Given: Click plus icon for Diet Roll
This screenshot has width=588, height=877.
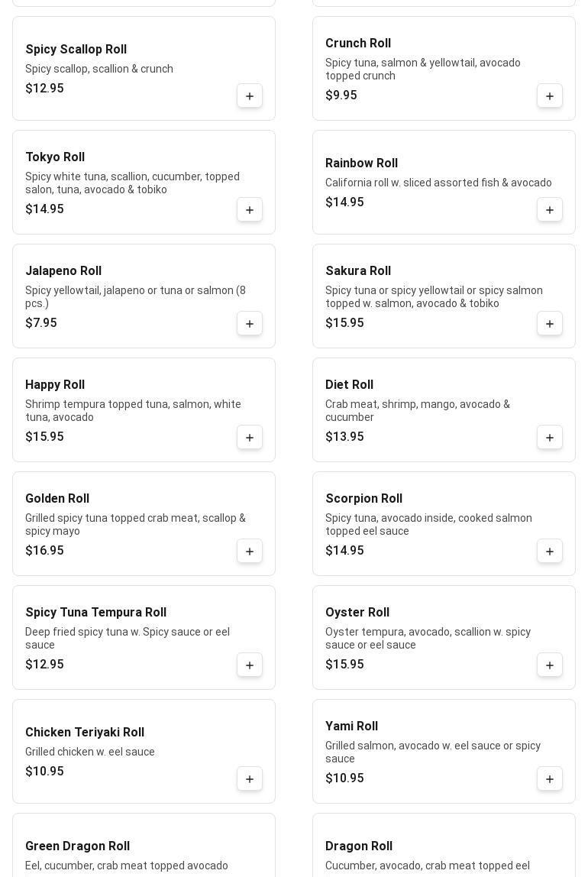Looking at the screenshot, I should coord(550,438).
